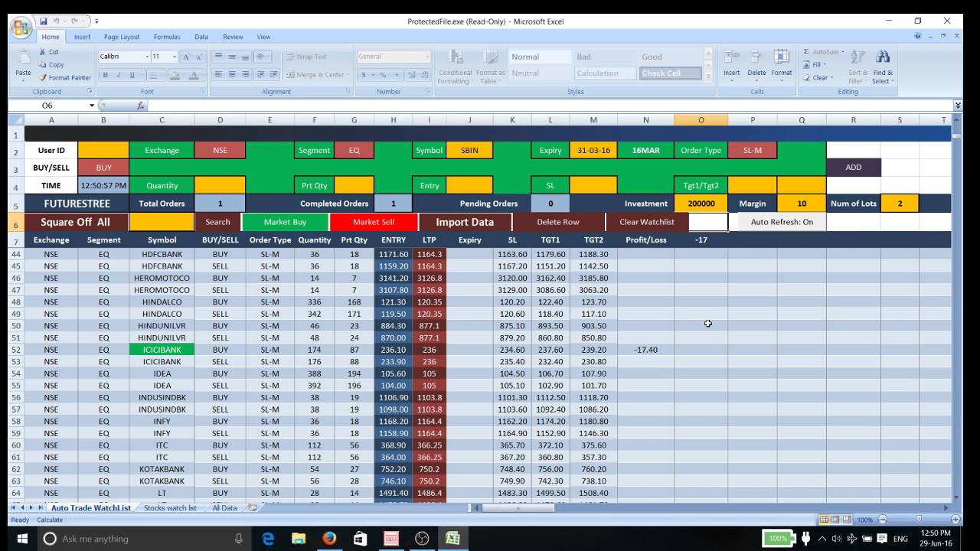Image resolution: width=980 pixels, height=551 pixels.
Task: Open Microsoft Edge from taskbar
Action: point(269,538)
